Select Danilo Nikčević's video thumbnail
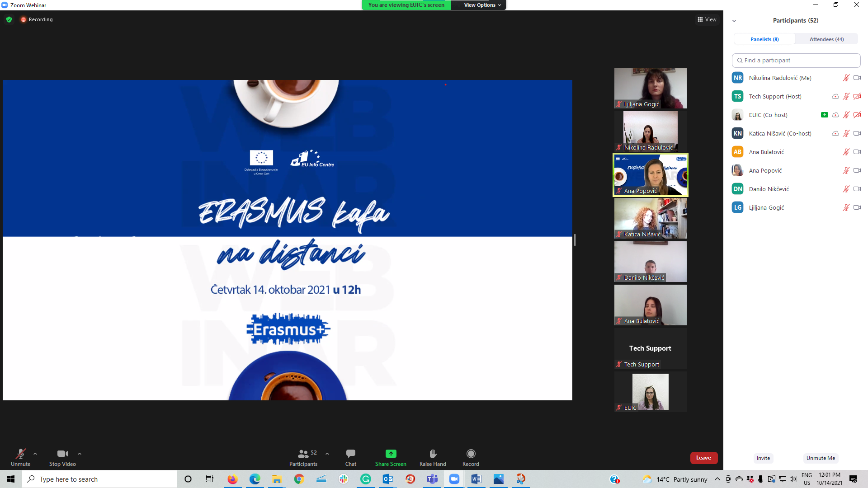This screenshot has width=868, height=488. pyautogui.click(x=650, y=262)
